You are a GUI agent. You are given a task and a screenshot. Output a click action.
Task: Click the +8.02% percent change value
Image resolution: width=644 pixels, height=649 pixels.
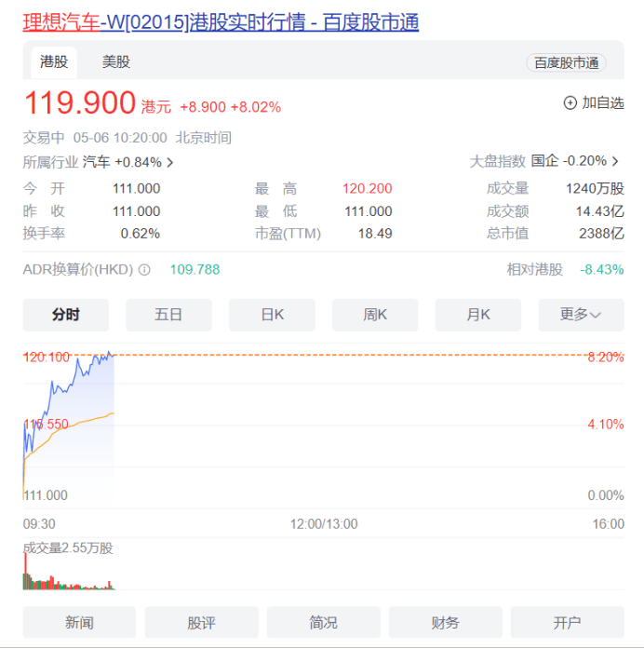click(x=256, y=107)
